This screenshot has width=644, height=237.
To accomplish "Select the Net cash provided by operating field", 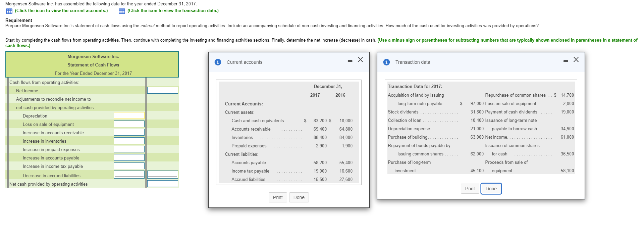I will 163,184.
